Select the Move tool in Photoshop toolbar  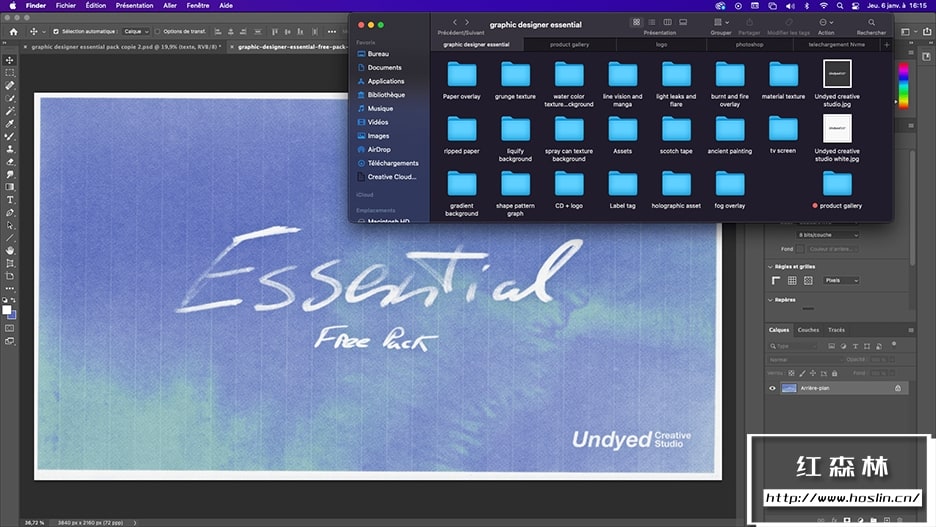click(10, 60)
